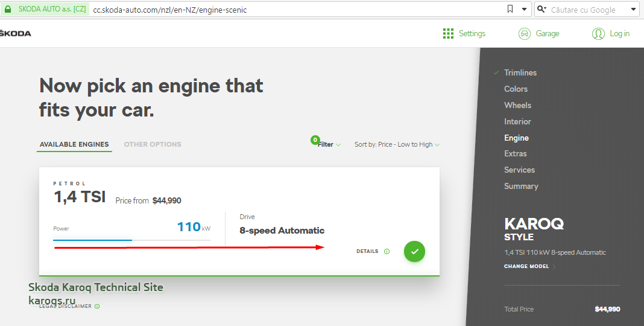
Task: Open the address bar history dropdown arrow
Action: (x=524, y=10)
